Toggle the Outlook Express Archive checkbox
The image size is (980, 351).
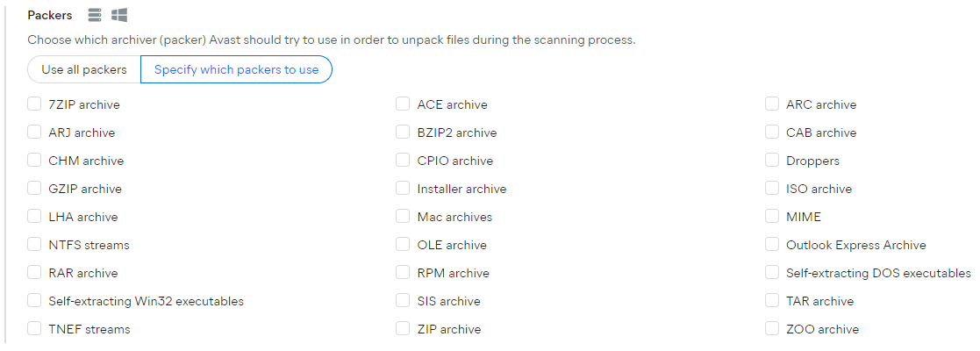[772, 244]
